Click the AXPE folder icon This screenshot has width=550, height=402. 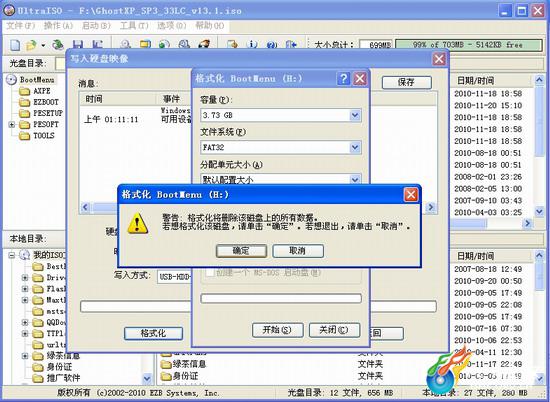point(25,91)
